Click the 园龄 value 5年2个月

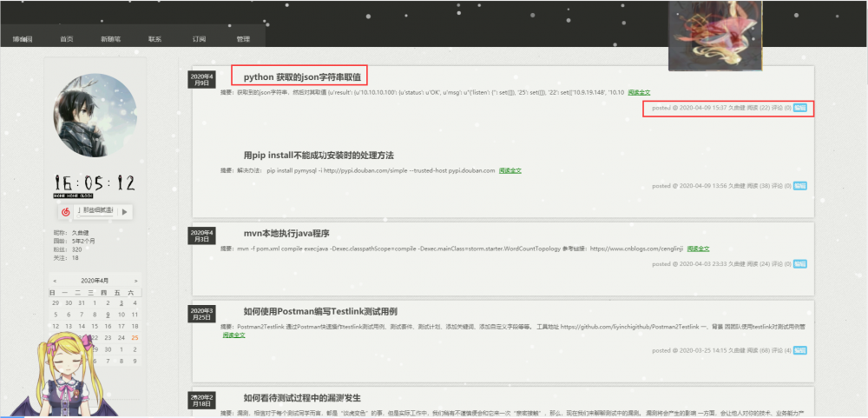click(x=83, y=242)
